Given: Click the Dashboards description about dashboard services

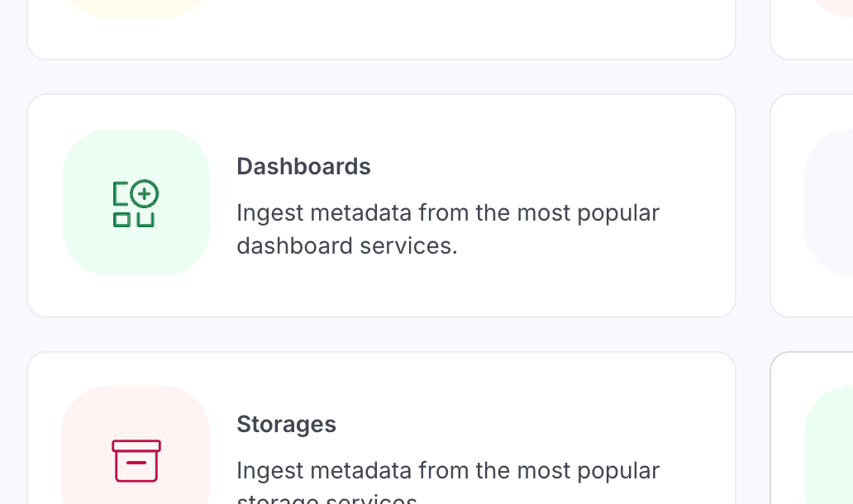Looking at the screenshot, I should (447, 213).
